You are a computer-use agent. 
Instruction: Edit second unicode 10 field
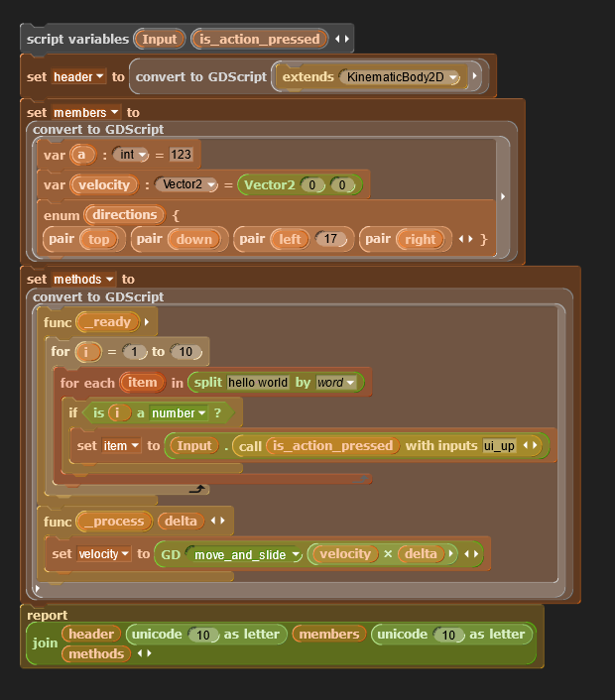point(448,635)
